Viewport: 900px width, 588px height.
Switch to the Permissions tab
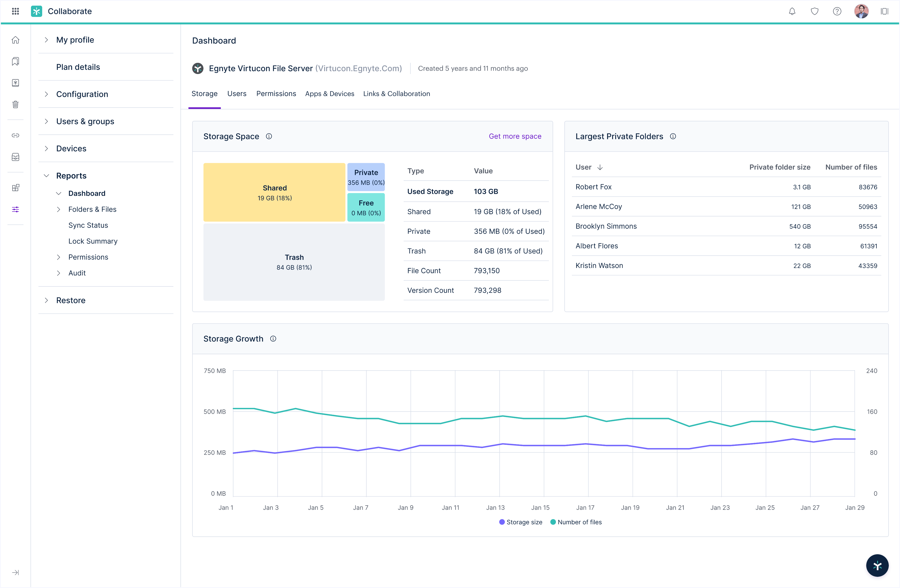tap(276, 93)
